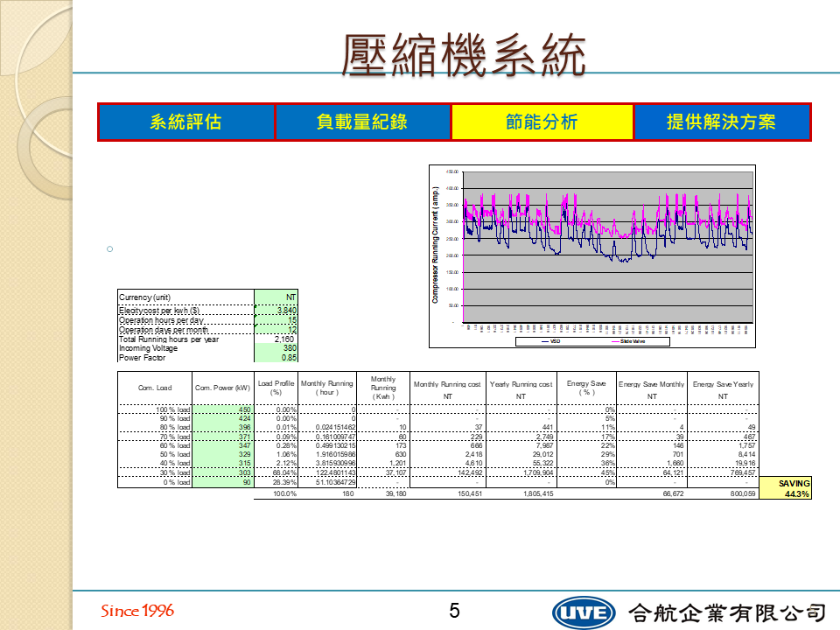Select the 150,451 monthly cost total
This screenshot has height=630, width=840.
[x=470, y=493]
